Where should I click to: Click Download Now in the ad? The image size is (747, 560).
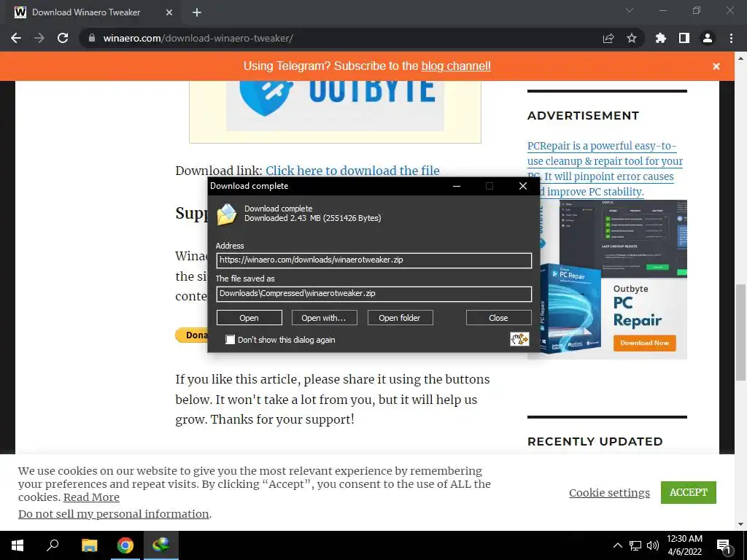coord(645,343)
